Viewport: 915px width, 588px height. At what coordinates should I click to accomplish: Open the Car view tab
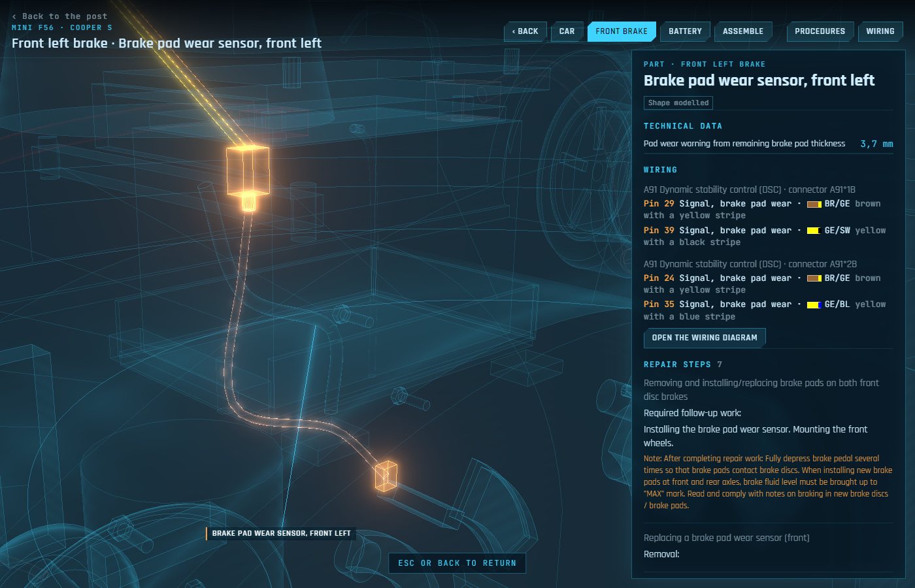(x=567, y=31)
